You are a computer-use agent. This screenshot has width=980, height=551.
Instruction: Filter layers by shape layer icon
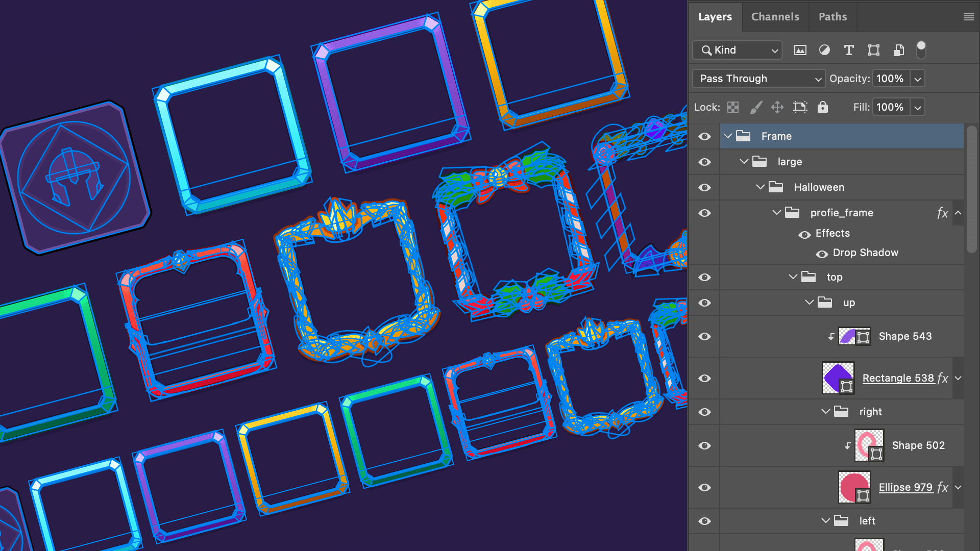point(873,50)
